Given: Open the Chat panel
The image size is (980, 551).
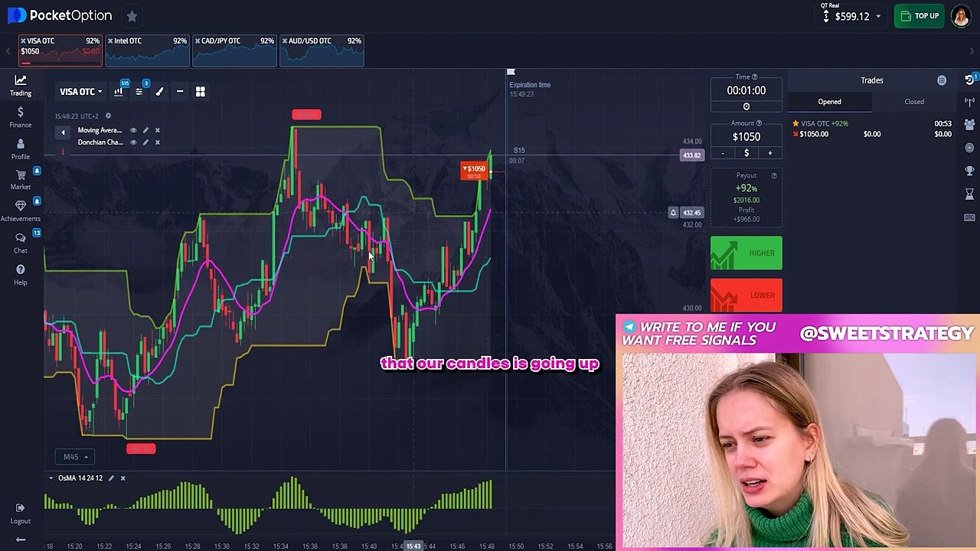Looking at the screenshot, I should point(21,243).
